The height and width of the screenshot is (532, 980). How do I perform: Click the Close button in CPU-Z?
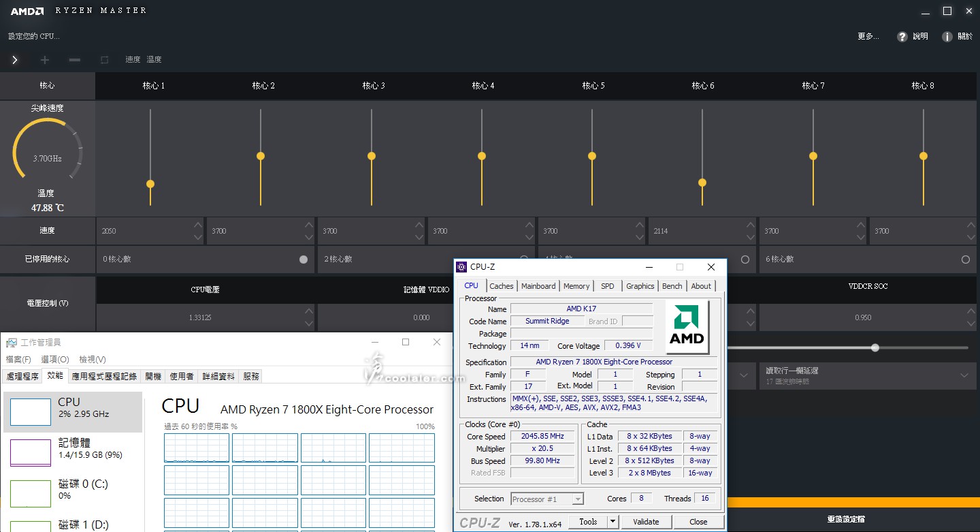coord(698,522)
